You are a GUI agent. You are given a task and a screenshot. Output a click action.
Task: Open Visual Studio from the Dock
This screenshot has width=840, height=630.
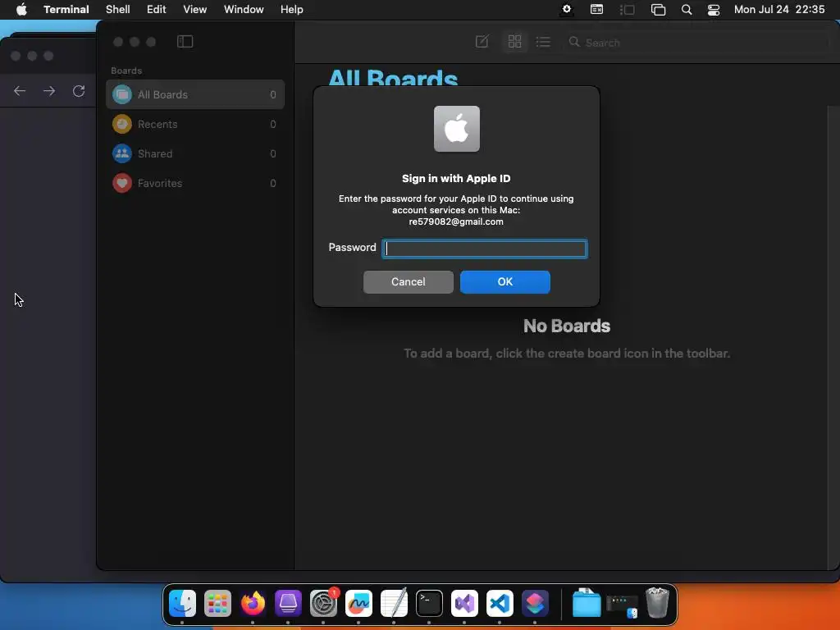coord(464,604)
